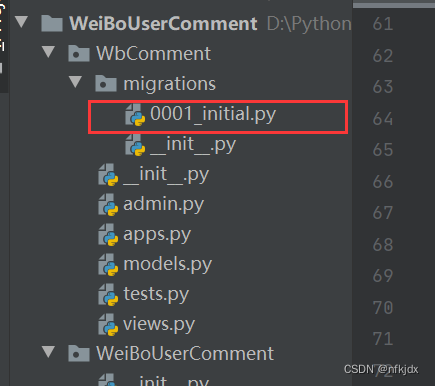Image resolution: width=435 pixels, height=386 pixels.
Task: Select the migrations folder name
Action: (x=170, y=84)
